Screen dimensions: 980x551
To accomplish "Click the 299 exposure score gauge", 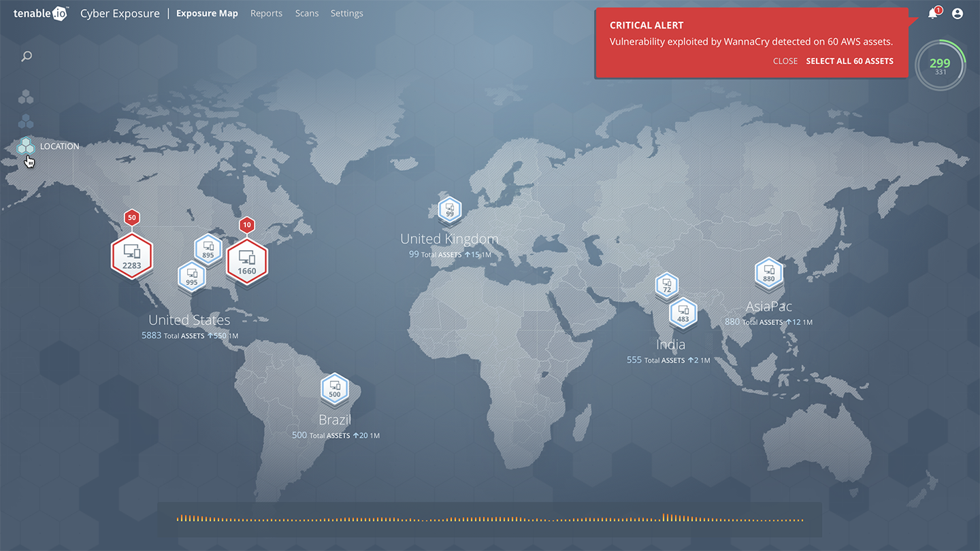I will (x=940, y=66).
